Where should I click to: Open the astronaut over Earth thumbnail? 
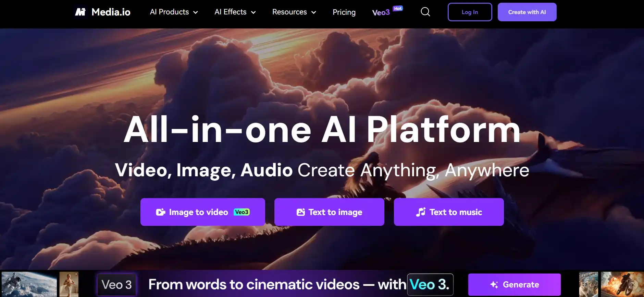click(29, 284)
